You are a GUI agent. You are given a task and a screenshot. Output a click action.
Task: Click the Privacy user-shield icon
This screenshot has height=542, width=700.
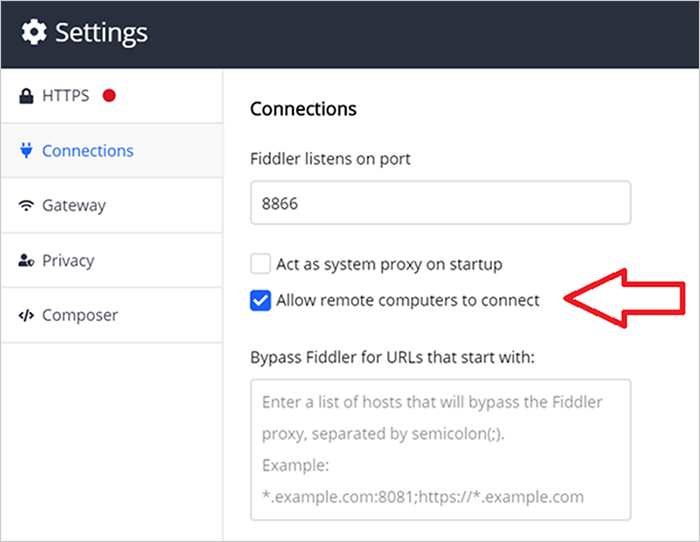tap(26, 260)
